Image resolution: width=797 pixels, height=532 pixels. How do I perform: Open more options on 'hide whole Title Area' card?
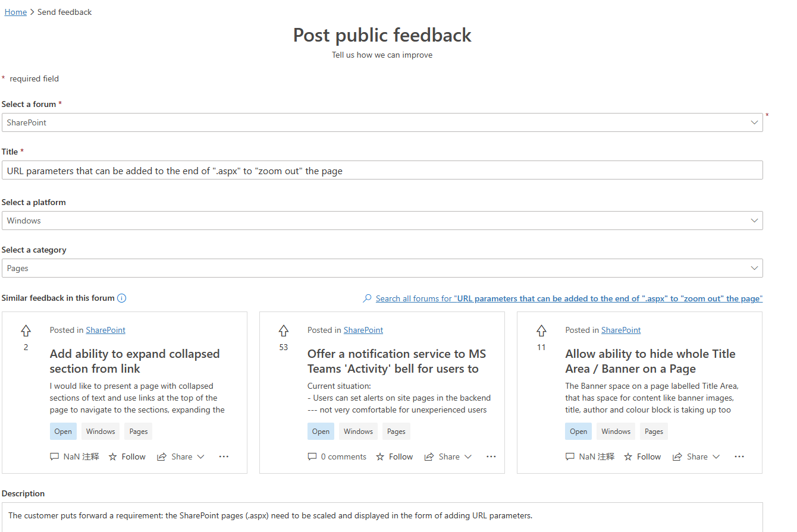[x=739, y=457]
